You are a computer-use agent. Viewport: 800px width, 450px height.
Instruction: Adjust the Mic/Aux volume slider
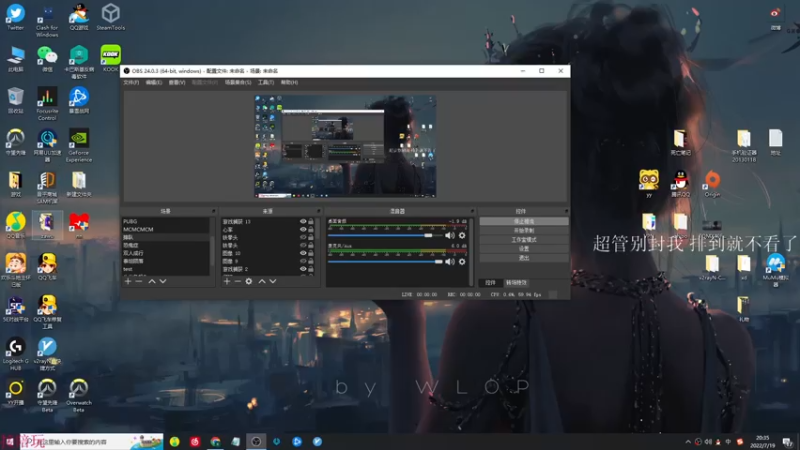click(385, 262)
